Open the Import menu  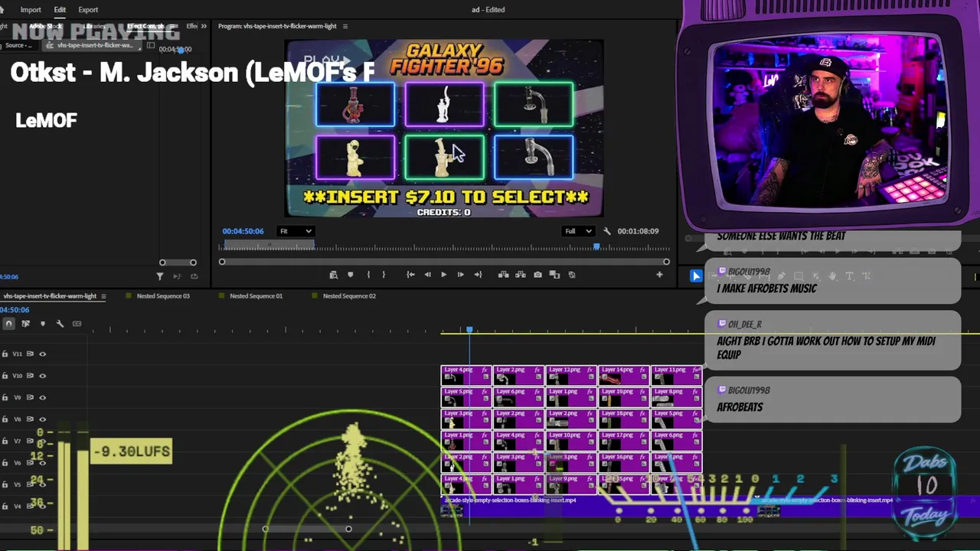point(31,10)
